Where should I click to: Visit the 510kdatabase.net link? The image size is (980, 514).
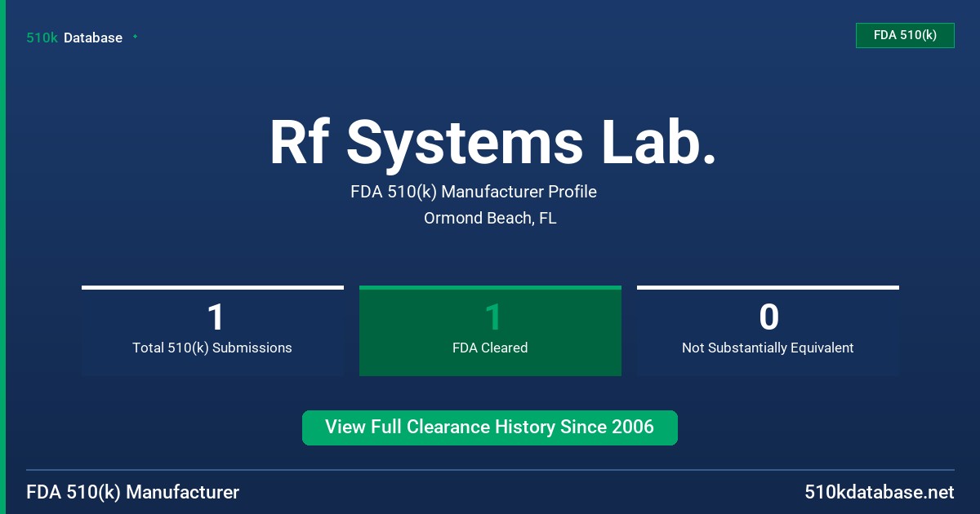click(x=879, y=492)
